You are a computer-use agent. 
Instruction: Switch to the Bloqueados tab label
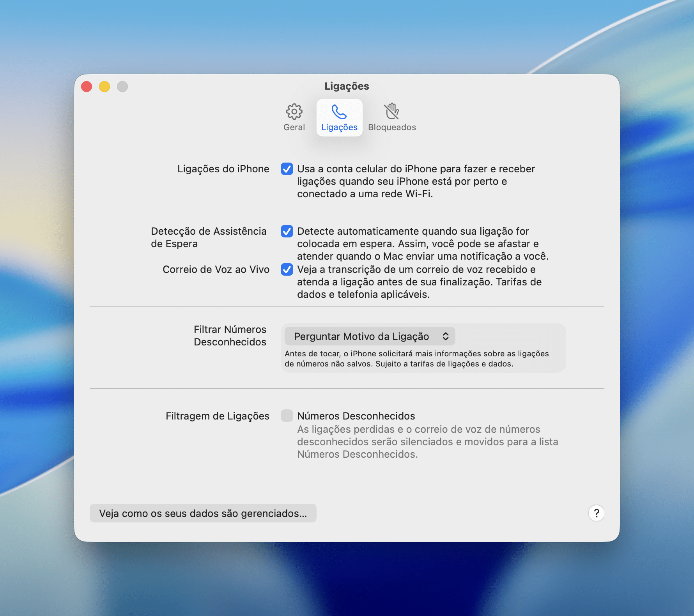pos(392,127)
